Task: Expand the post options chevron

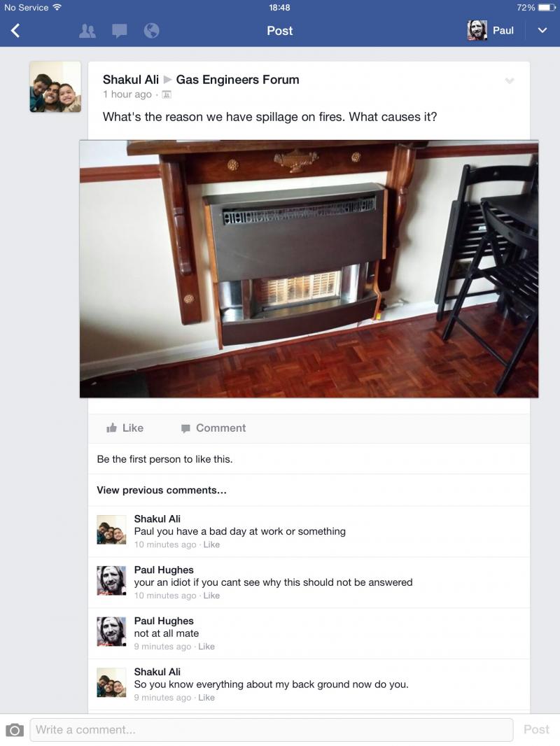Action: [510, 81]
